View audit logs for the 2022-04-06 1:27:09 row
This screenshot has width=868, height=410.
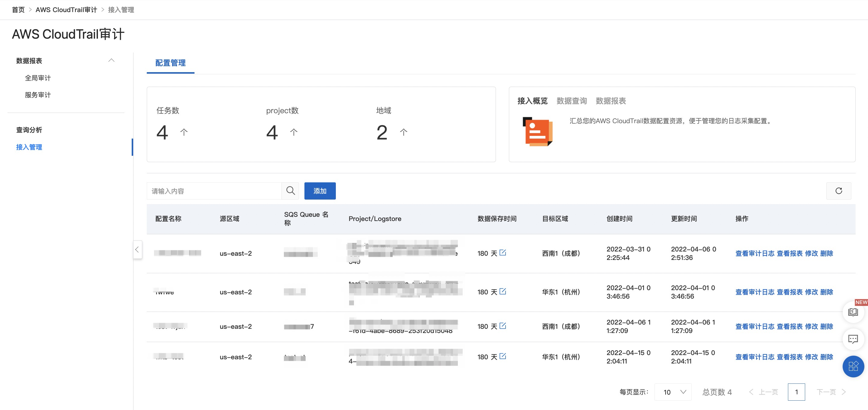pos(755,326)
